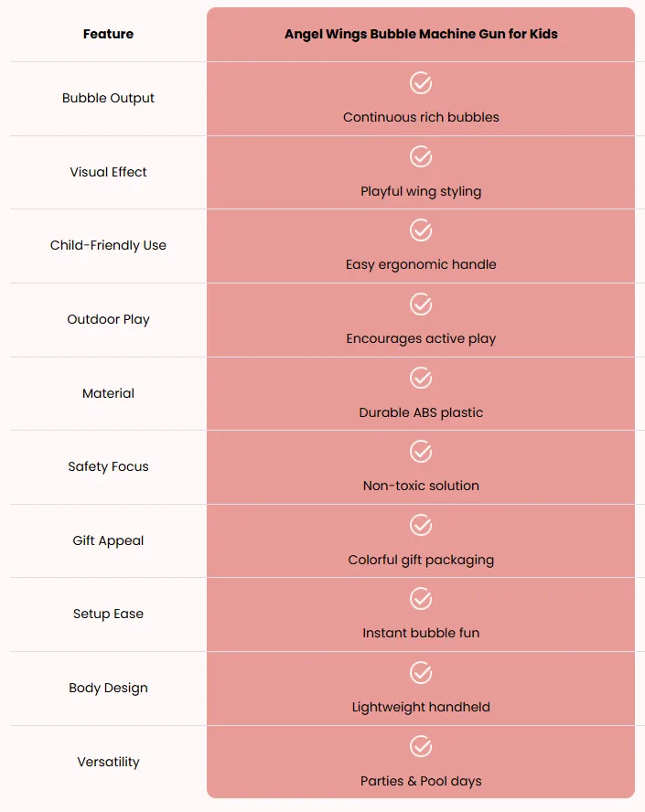This screenshot has height=812, width=645.
Task: Select the Visual Effect row label
Action: 108,172
